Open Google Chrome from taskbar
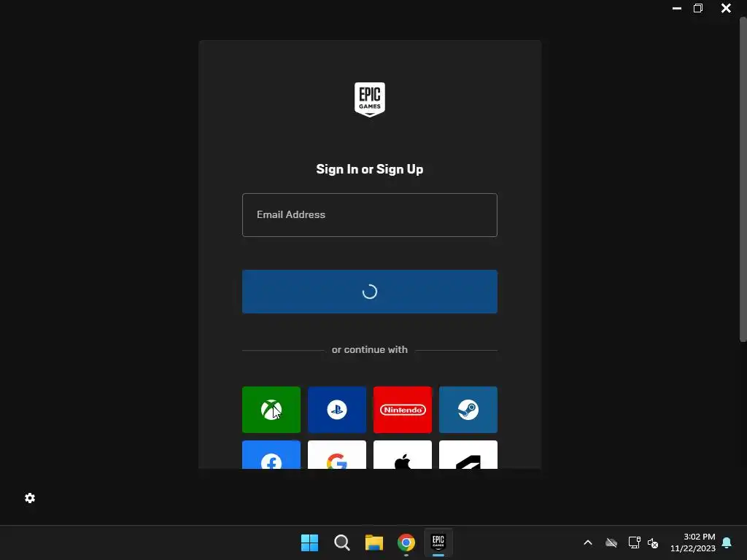 point(406,542)
